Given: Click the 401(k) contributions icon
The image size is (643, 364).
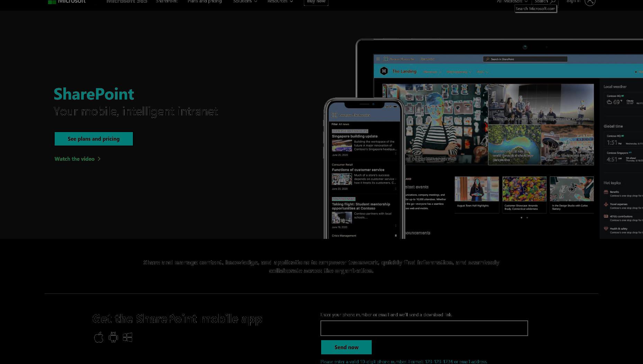Looking at the screenshot, I should (606, 216).
